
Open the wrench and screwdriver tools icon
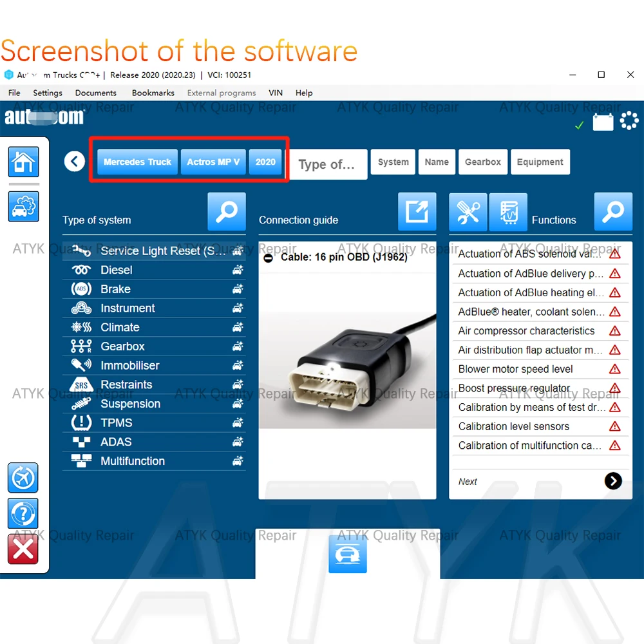tap(468, 212)
